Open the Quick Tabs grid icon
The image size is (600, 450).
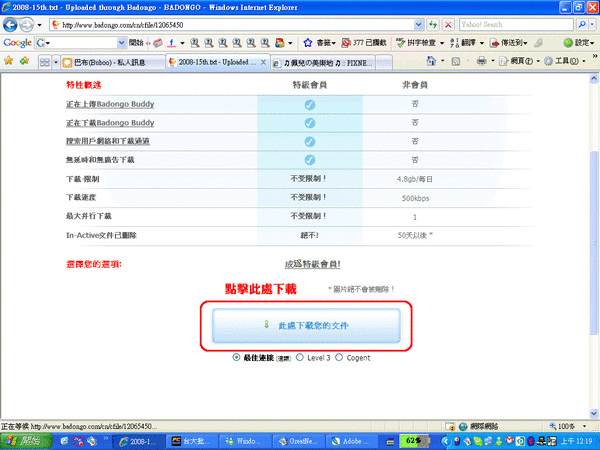click(45, 62)
